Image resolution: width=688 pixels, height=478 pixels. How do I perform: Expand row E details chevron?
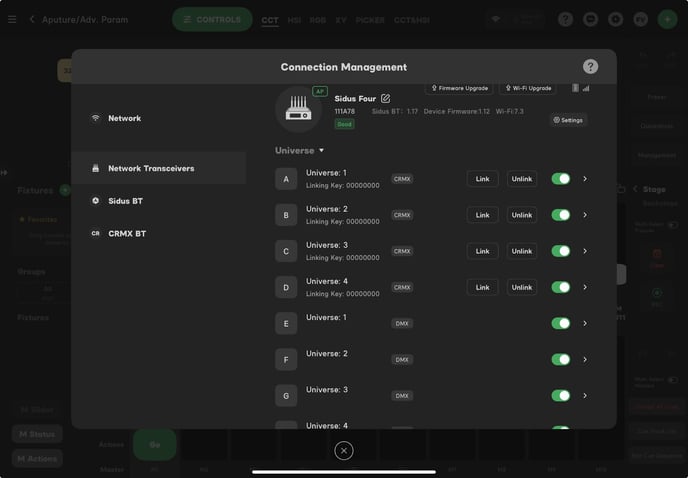[x=585, y=323]
